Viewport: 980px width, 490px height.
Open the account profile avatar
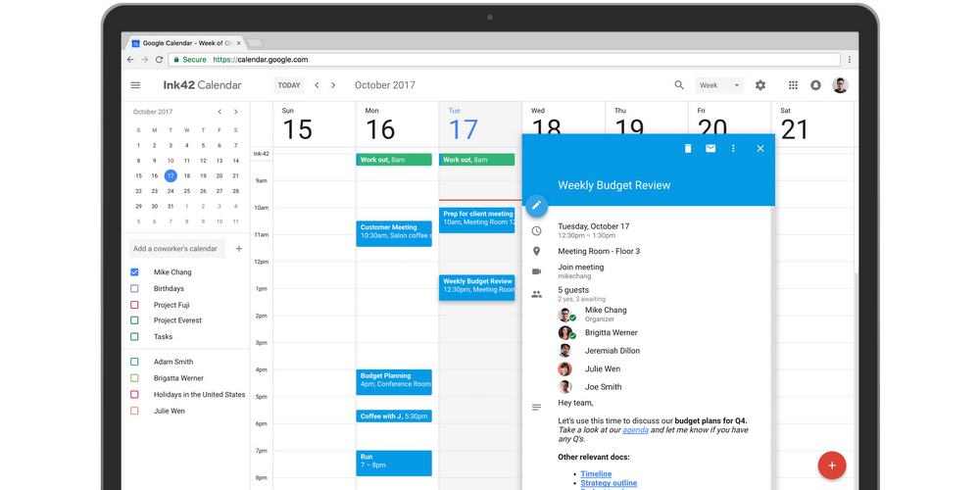click(x=840, y=85)
